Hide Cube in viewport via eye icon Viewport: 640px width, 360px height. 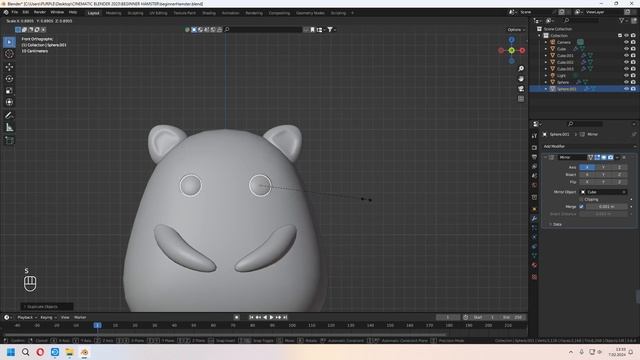[626, 49]
